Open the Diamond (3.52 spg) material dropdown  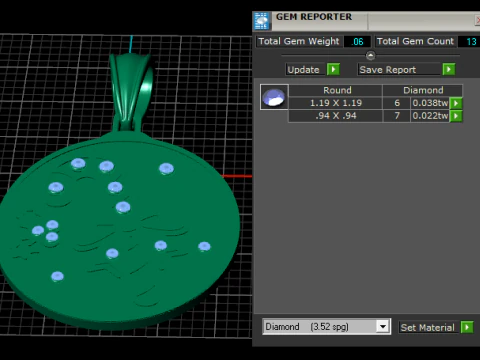(x=383, y=326)
